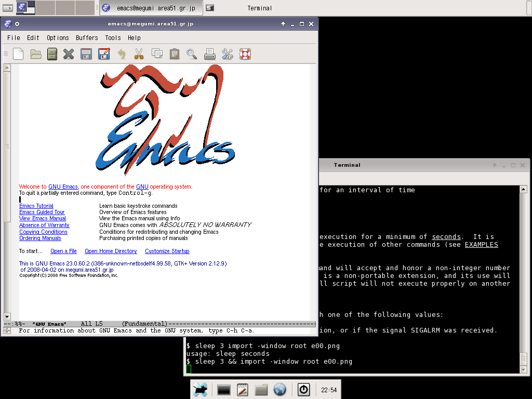532x399 pixels.
Task: Open the Edit menu
Action: click(33, 37)
